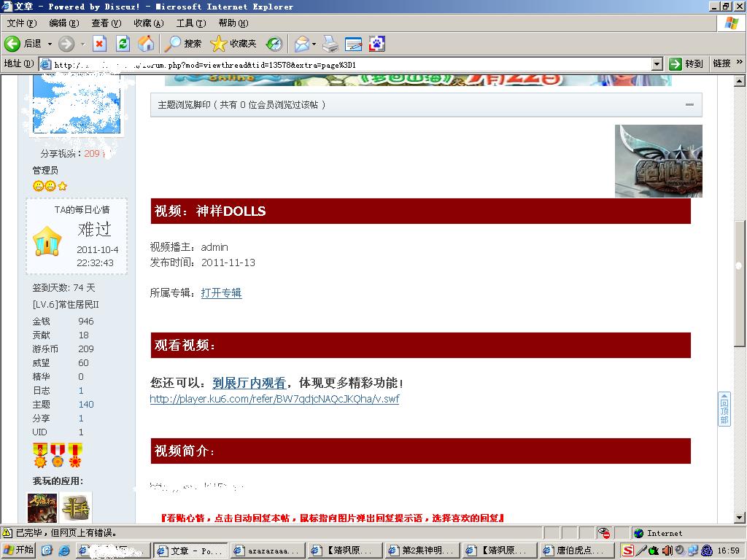747x560 pixels.
Task: Click the network computers tray icon
Action: click(694, 551)
